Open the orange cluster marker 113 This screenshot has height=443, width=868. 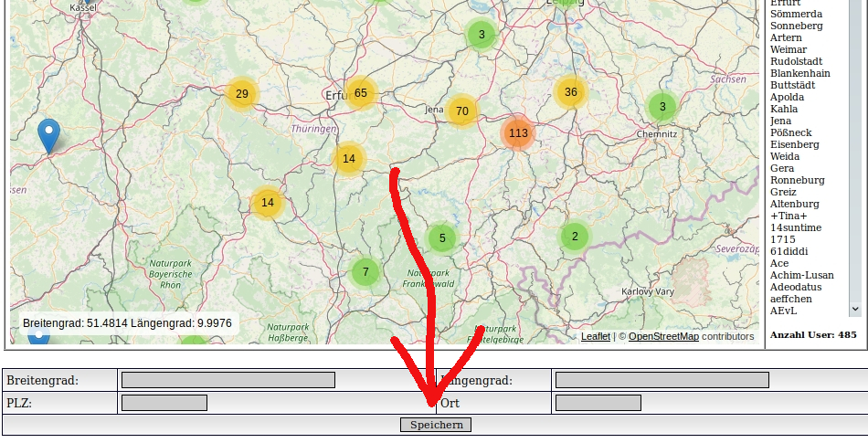(x=518, y=133)
